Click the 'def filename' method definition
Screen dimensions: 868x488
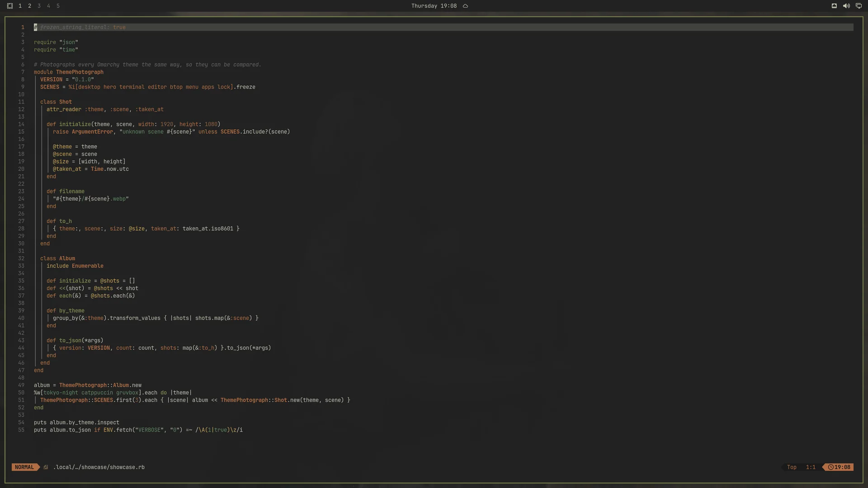(x=66, y=191)
